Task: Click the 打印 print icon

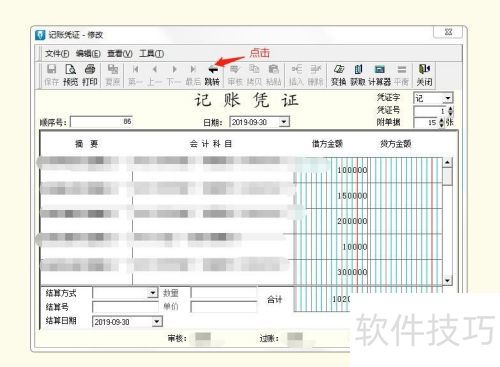Action: [90, 75]
